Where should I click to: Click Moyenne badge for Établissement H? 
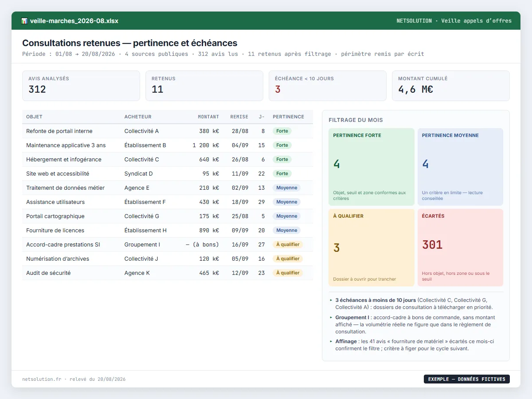(286, 231)
